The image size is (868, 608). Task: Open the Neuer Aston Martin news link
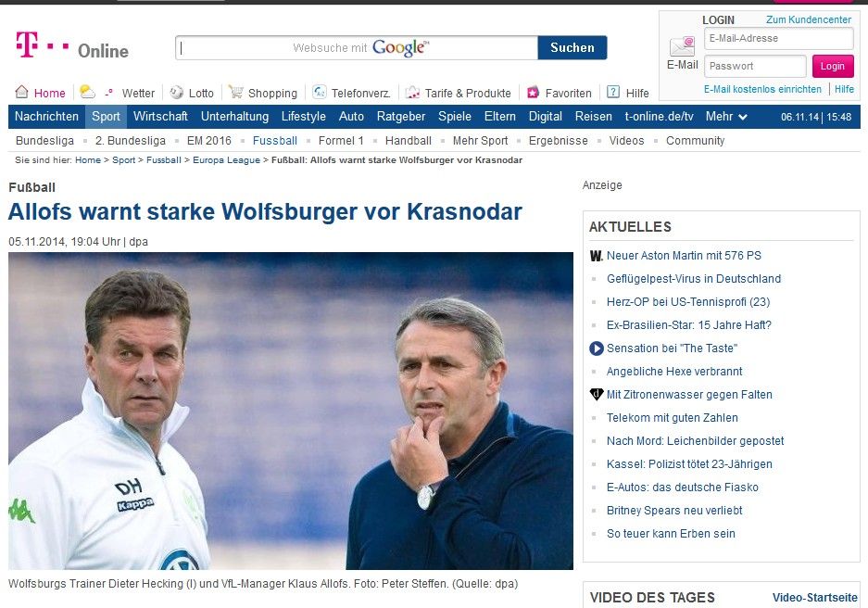[684, 255]
